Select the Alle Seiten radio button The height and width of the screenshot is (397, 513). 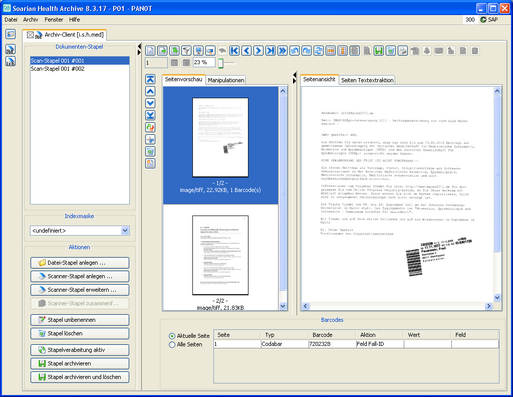172,345
